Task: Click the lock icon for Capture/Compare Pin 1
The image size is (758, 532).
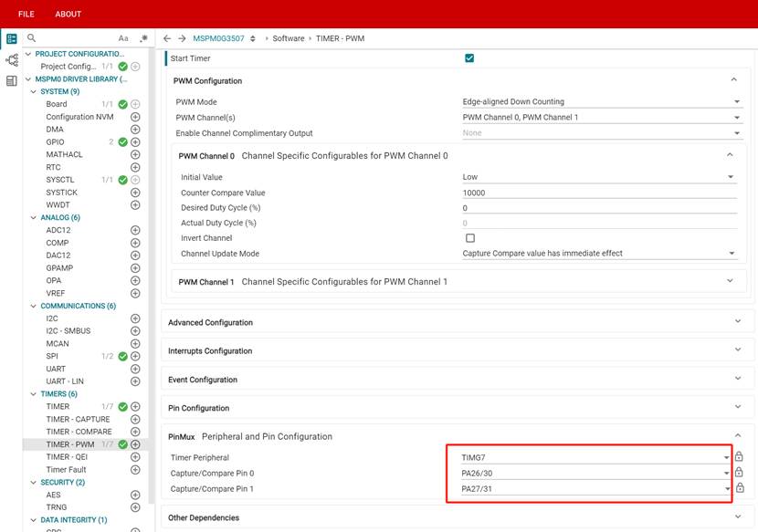Action: pyautogui.click(x=739, y=489)
